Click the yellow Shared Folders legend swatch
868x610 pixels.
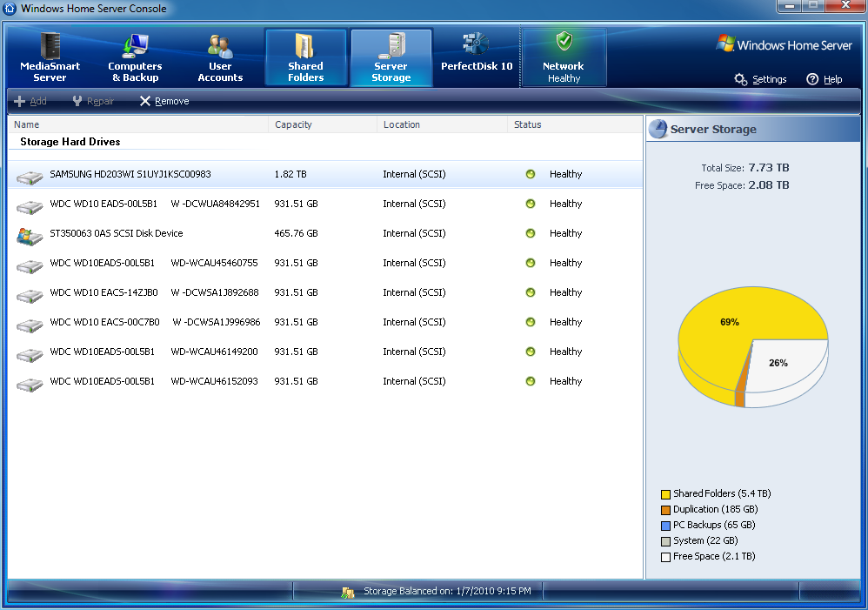665,494
